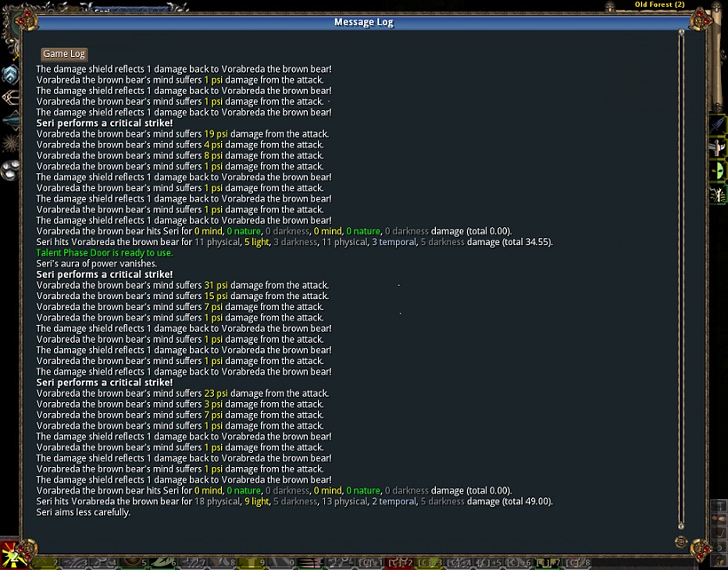Activate the dagger and hilt talent icon

coord(717,148)
